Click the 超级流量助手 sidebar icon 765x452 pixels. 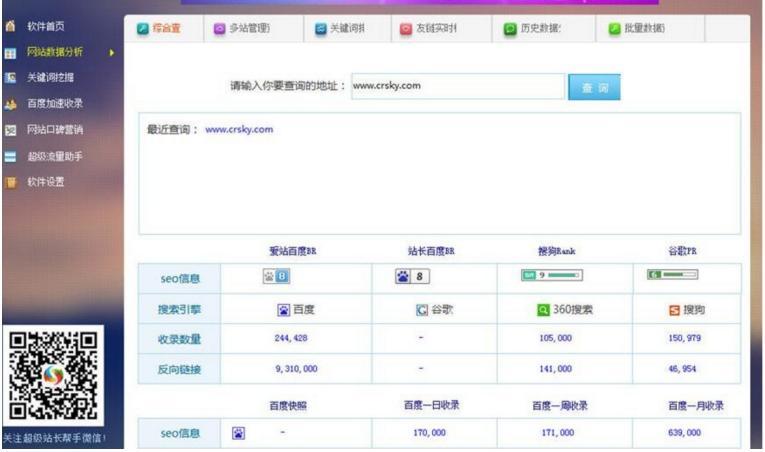(x=10, y=156)
